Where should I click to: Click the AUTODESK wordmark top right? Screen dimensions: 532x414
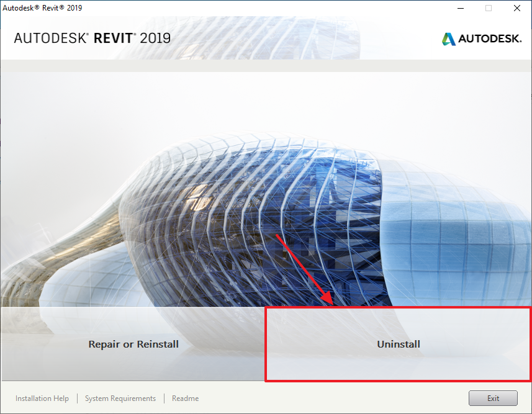(490, 38)
